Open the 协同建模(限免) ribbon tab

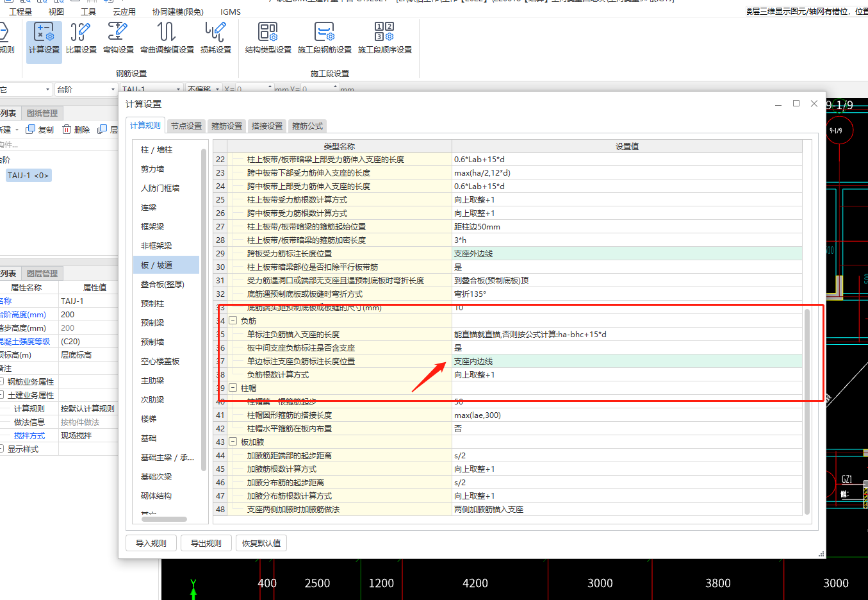[x=178, y=12]
